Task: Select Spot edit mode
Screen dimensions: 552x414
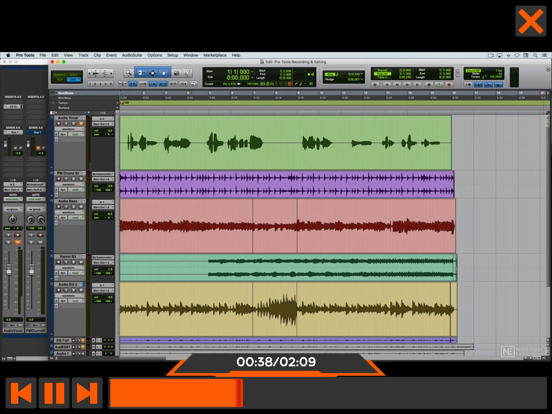Action: click(74, 75)
